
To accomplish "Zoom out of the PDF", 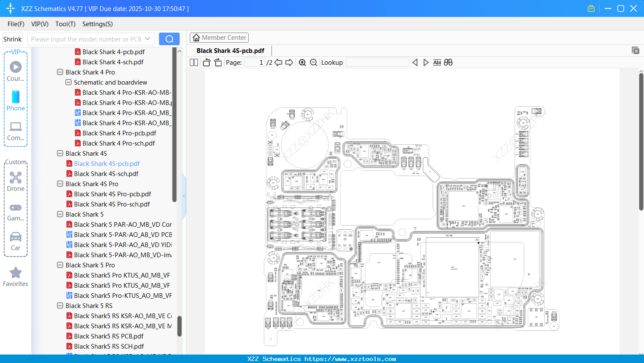I will (313, 62).
